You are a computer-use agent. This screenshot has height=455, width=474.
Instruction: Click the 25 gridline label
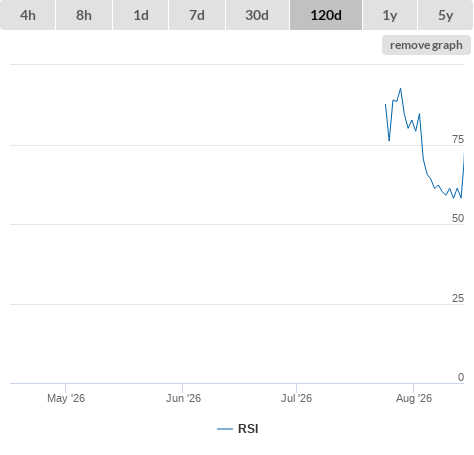point(458,298)
